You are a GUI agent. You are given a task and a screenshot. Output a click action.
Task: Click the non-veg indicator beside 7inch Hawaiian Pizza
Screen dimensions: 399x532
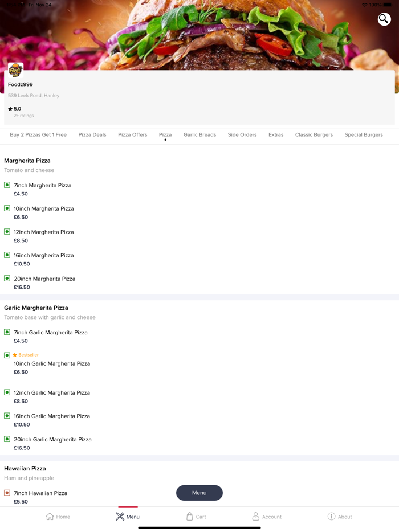7,493
